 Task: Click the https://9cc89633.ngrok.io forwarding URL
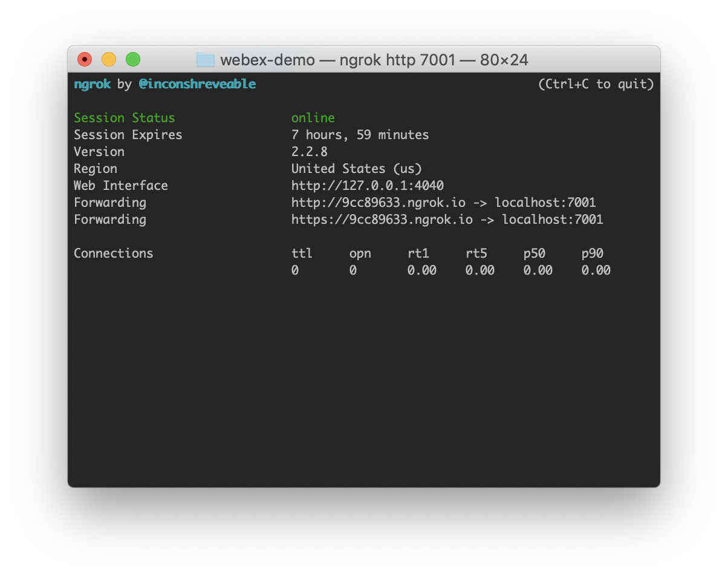382,220
